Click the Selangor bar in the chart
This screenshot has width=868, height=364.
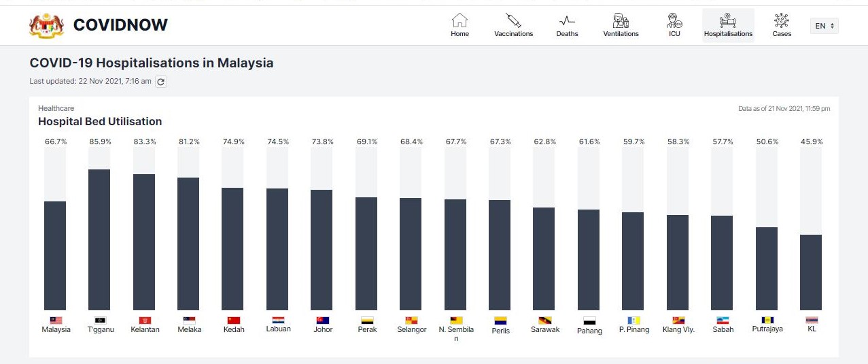(411, 254)
